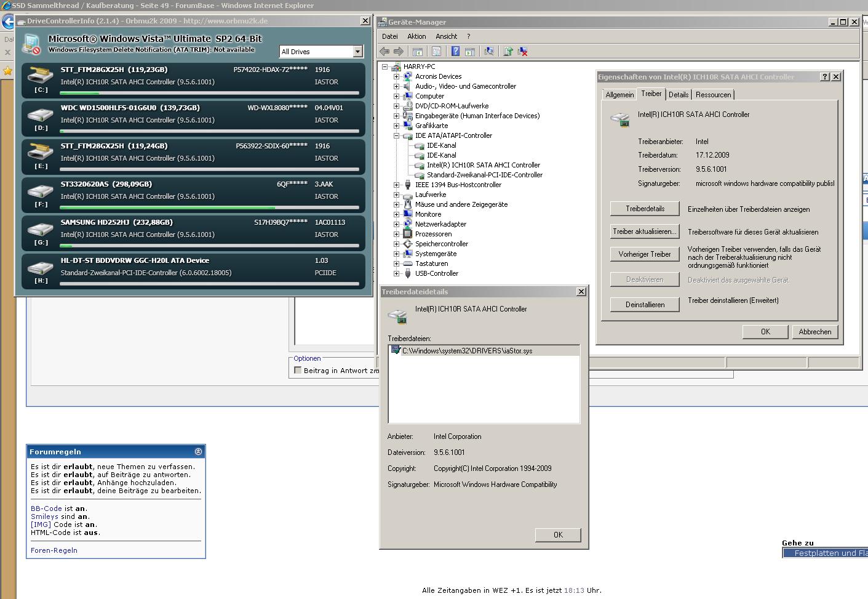
Task: Switch to the Ressourcen tab
Action: click(x=714, y=95)
